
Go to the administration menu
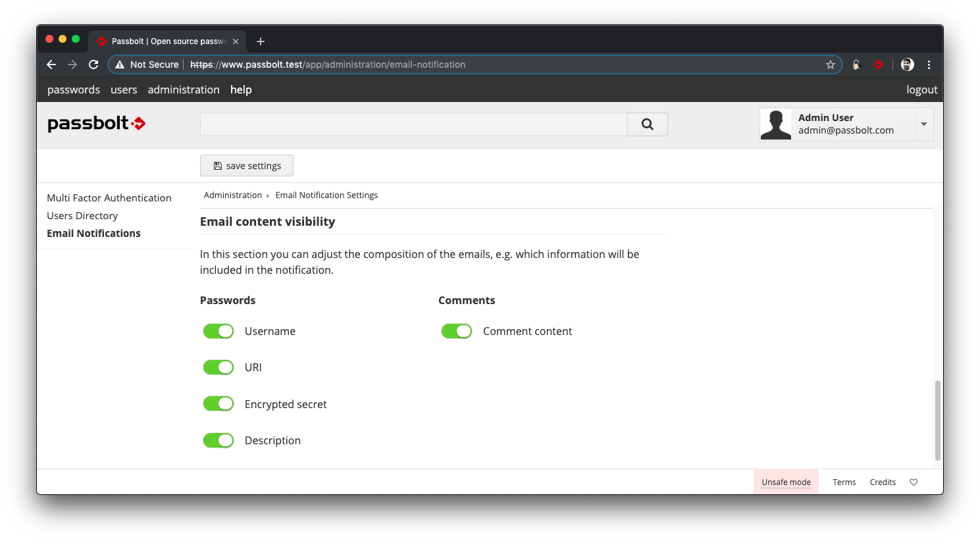pyautogui.click(x=184, y=90)
